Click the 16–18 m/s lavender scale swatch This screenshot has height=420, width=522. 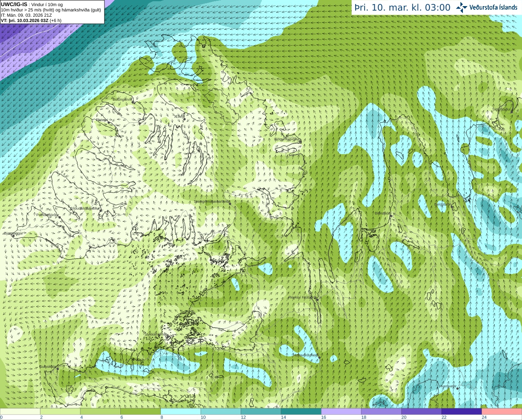click(x=341, y=411)
